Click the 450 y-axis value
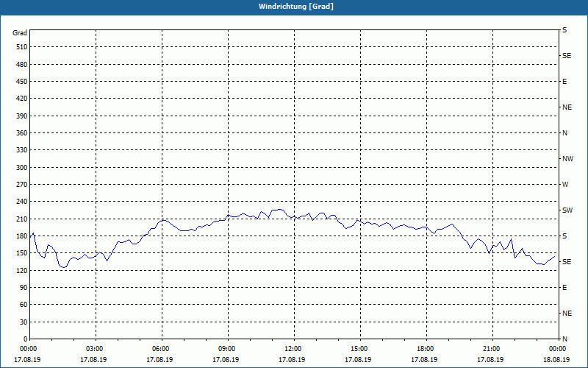This screenshot has height=368, width=588. [x=22, y=82]
